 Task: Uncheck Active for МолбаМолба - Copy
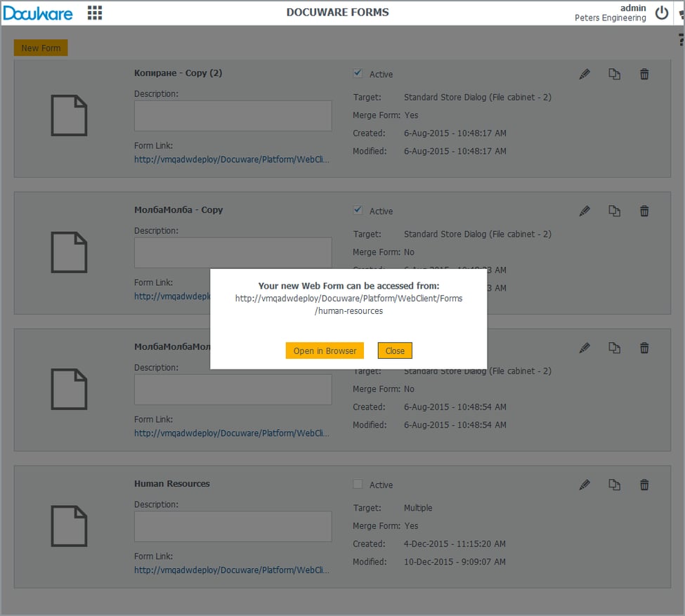click(358, 210)
